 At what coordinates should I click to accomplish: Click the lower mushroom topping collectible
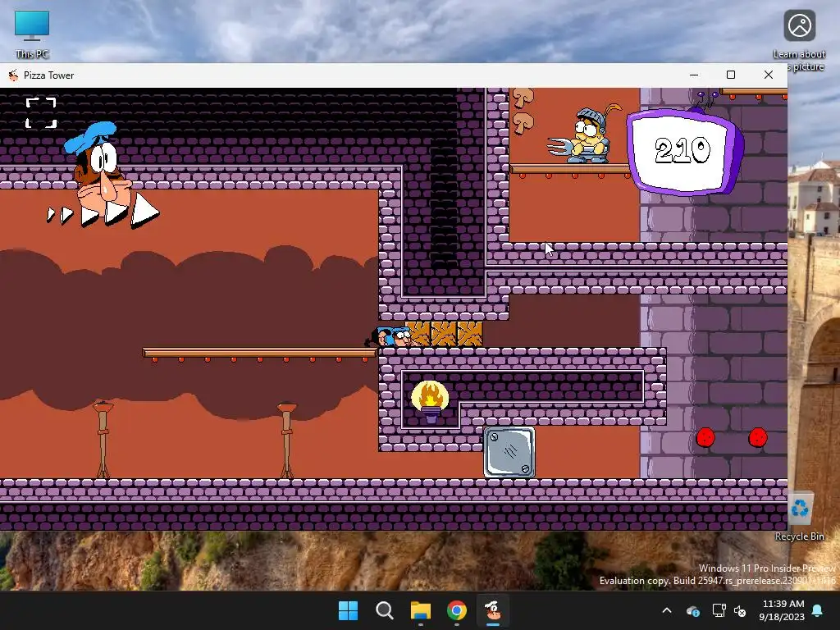pyautogui.click(x=523, y=124)
